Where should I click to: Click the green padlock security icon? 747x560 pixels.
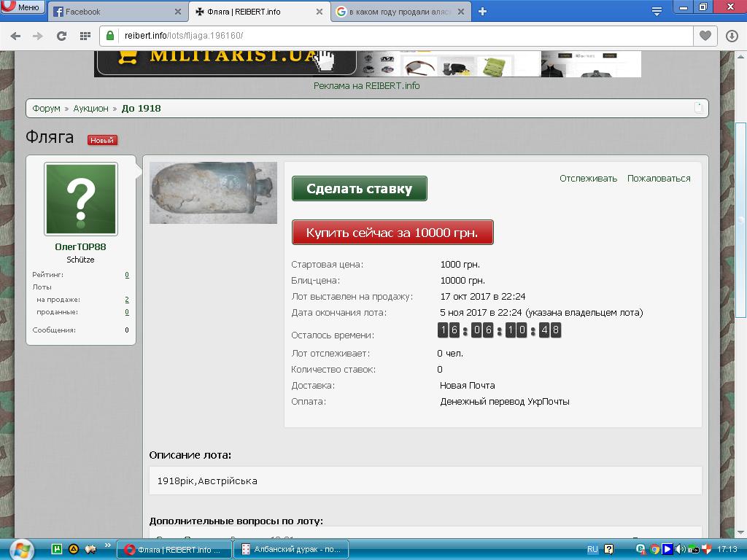coord(111,36)
